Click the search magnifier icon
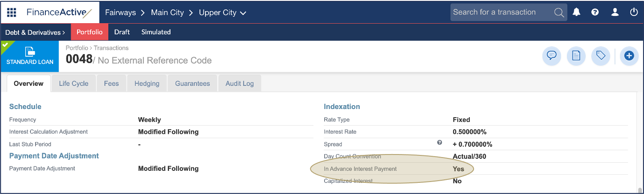This screenshot has width=644, height=194. 559,12
